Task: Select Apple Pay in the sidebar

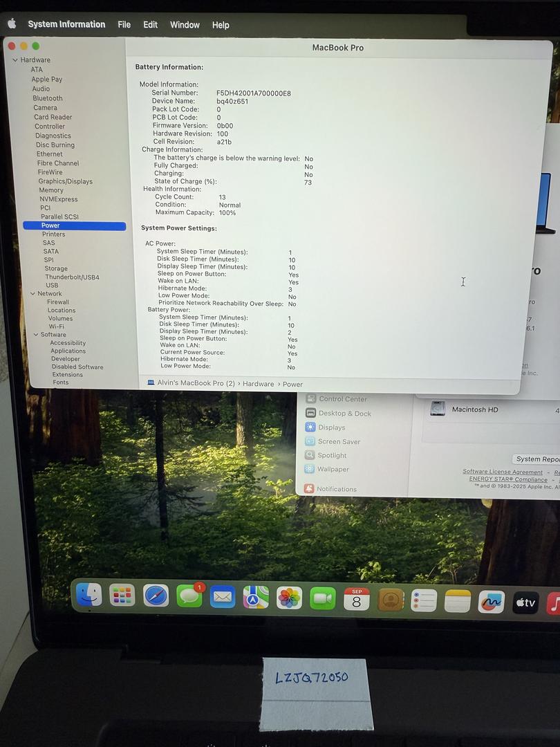Action: [47, 79]
